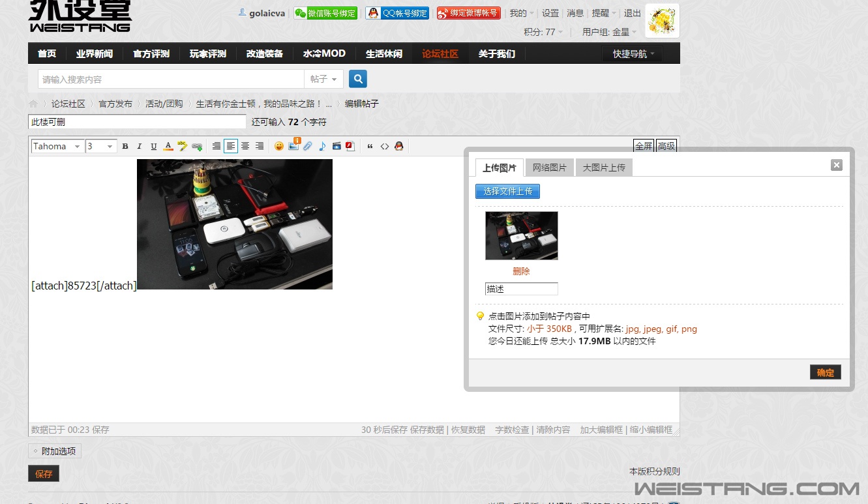Open 关于我们 in navigation bar
The image size is (868, 504).
pyautogui.click(x=497, y=53)
